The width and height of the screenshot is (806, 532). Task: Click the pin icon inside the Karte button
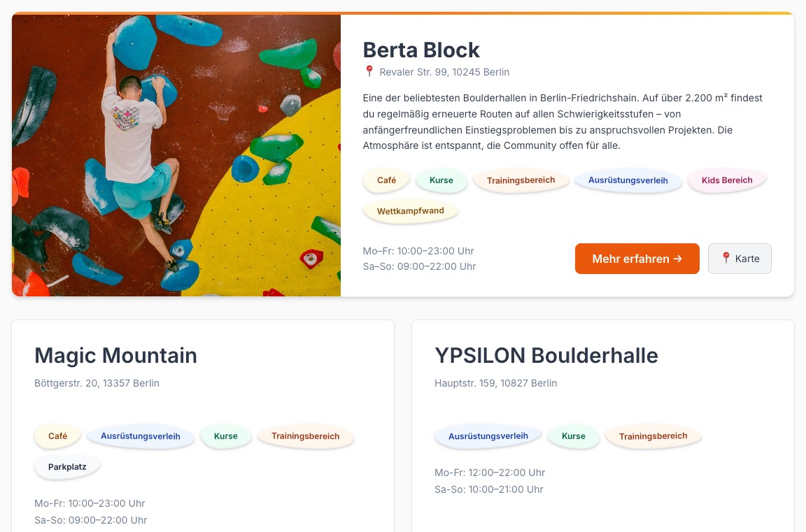point(726,258)
